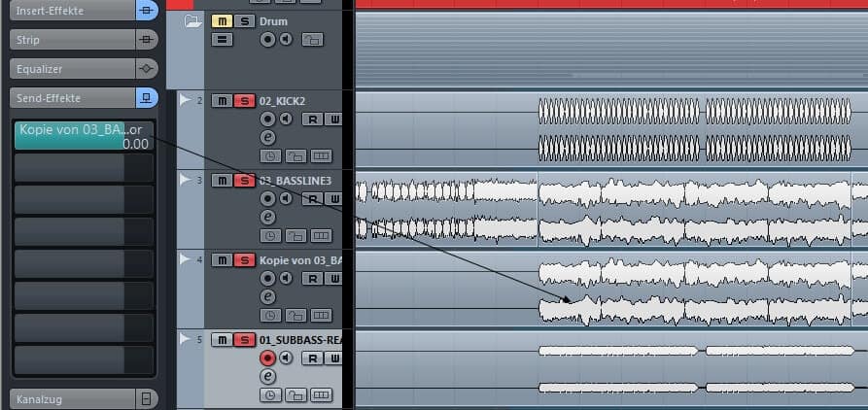Unmute the Drum folder track
This screenshot has width=868, height=410.
(222, 21)
